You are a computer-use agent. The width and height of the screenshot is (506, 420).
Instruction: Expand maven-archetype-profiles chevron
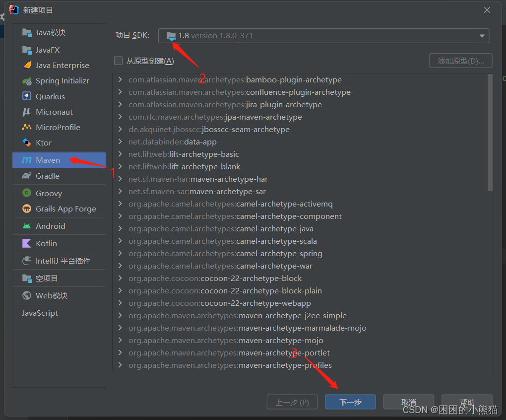tap(120, 365)
